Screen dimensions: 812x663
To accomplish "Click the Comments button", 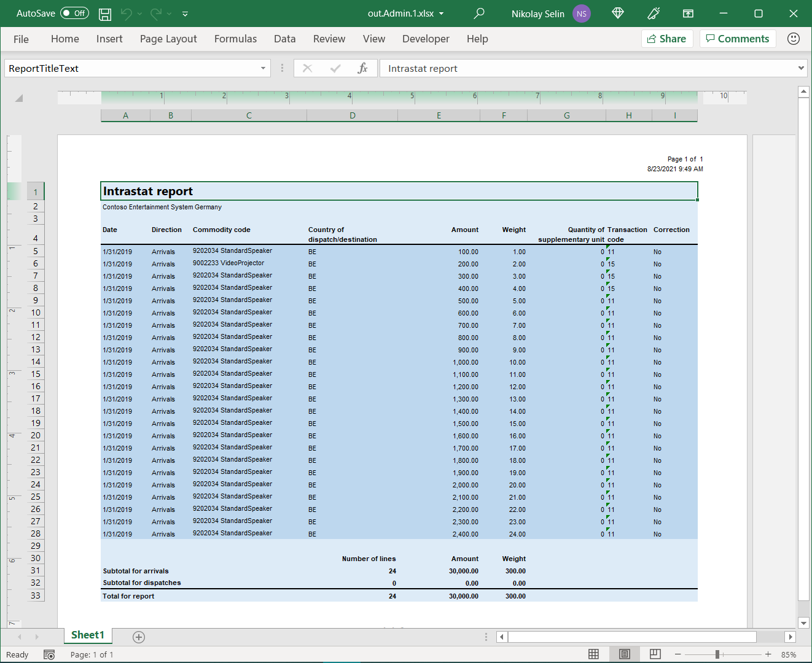I will click(738, 38).
